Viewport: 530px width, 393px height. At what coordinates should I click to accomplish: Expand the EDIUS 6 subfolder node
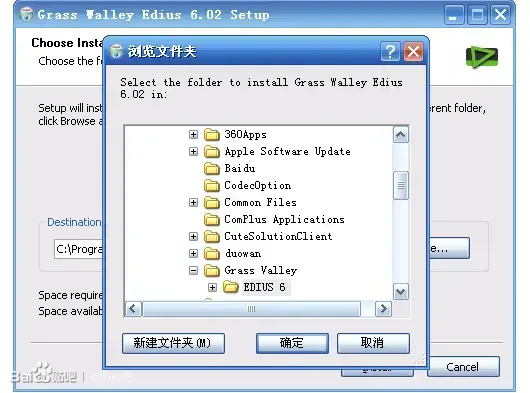point(212,288)
